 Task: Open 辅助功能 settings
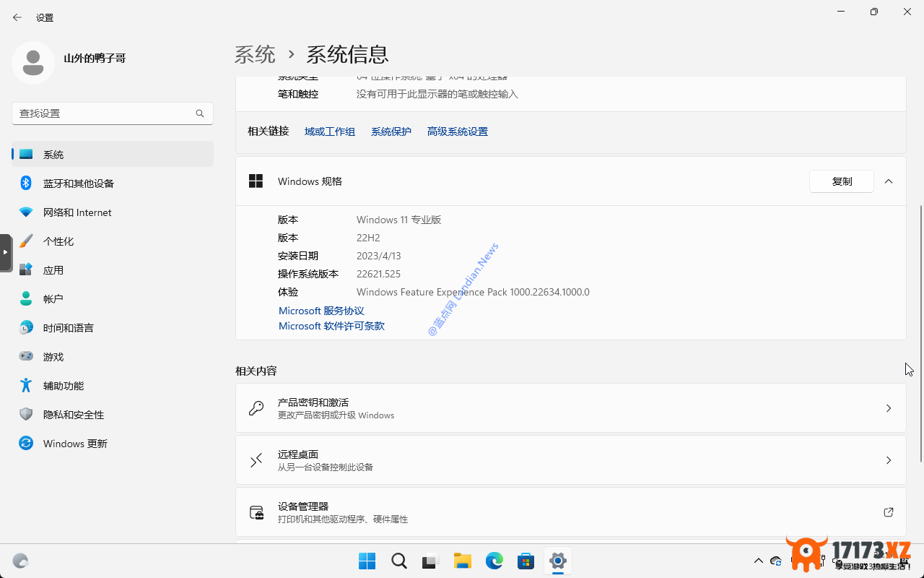click(x=113, y=386)
